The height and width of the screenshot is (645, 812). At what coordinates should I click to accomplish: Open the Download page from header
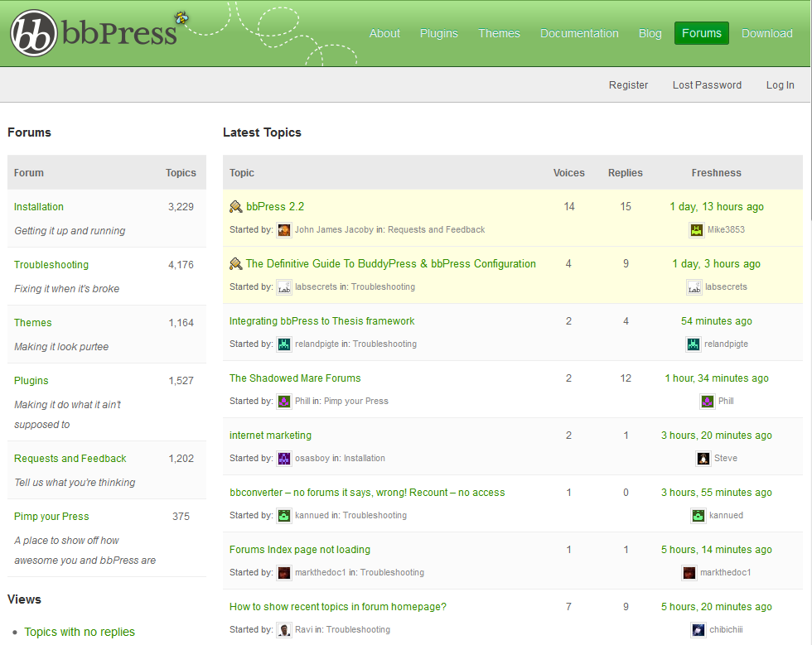[x=766, y=33]
